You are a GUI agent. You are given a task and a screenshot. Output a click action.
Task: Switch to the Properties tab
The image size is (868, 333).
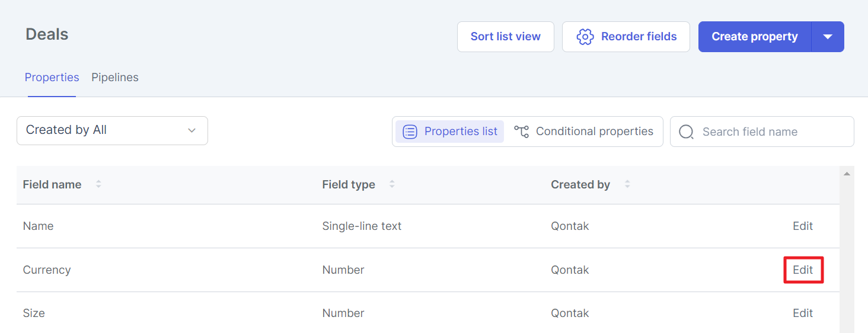52,78
